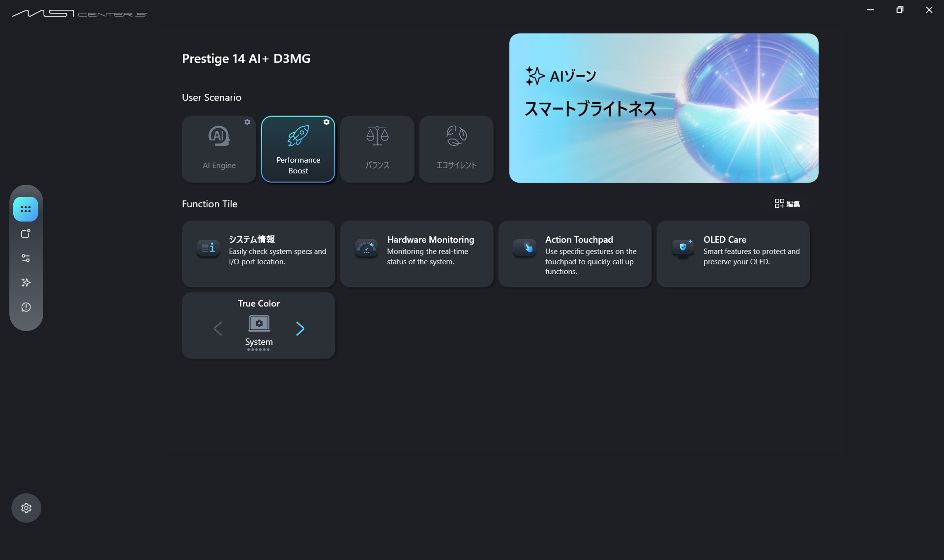Minimize the MSI Center window
Viewport: 944px width, 560px height.
(870, 10)
